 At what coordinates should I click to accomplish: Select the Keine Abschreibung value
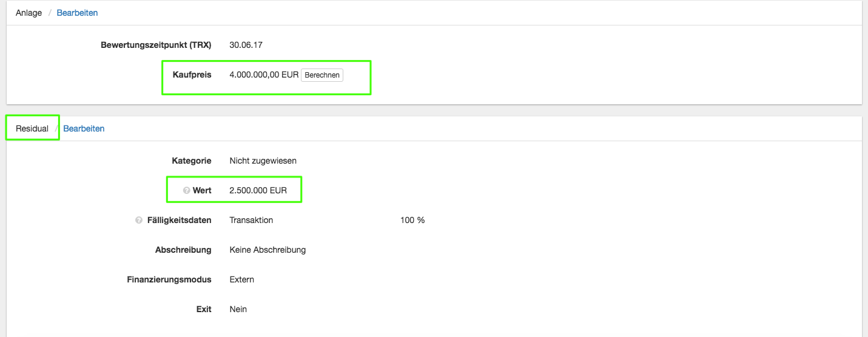click(x=267, y=250)
